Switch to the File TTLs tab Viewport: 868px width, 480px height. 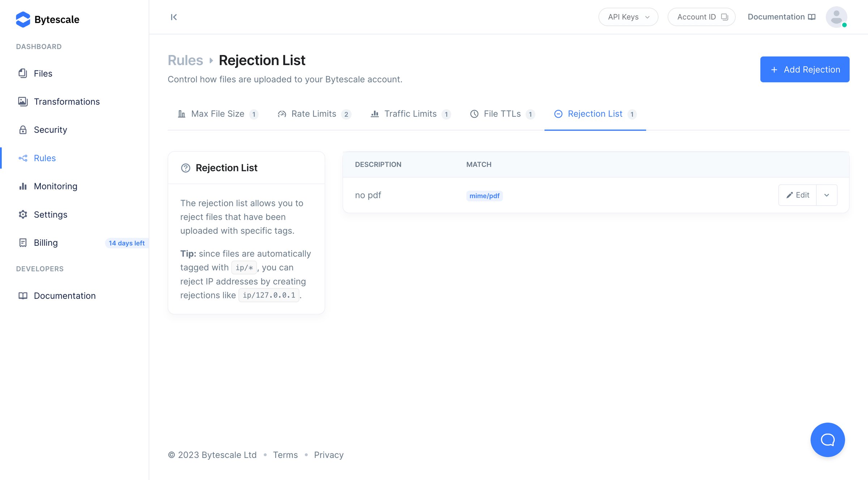pos(502,114)
